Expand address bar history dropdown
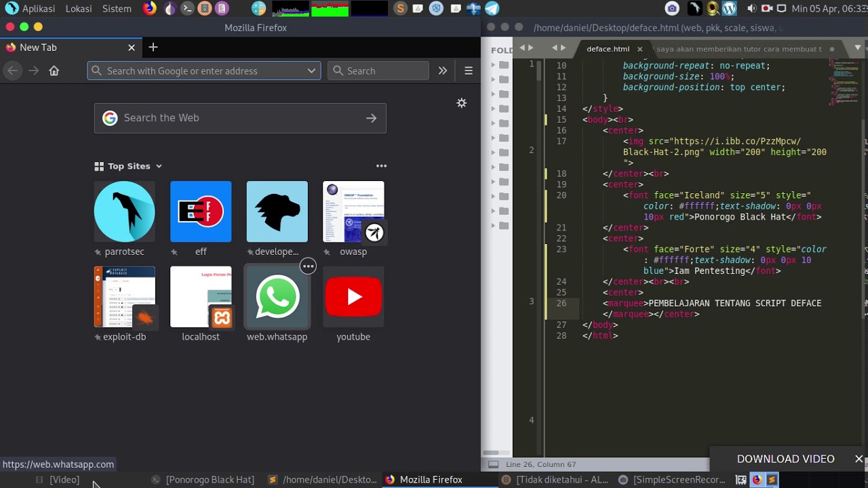Image resolution: width=868 pixels, height=488 pixels. pyautogui.click(x=311, y=70)
